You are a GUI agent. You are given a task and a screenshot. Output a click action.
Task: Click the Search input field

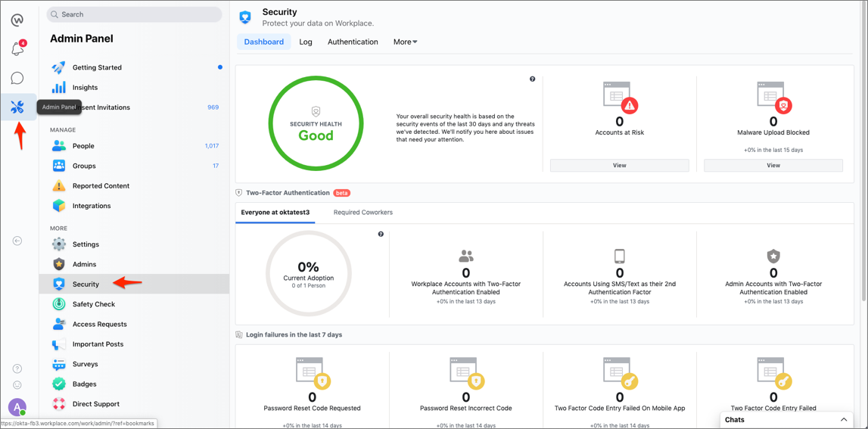136,14
